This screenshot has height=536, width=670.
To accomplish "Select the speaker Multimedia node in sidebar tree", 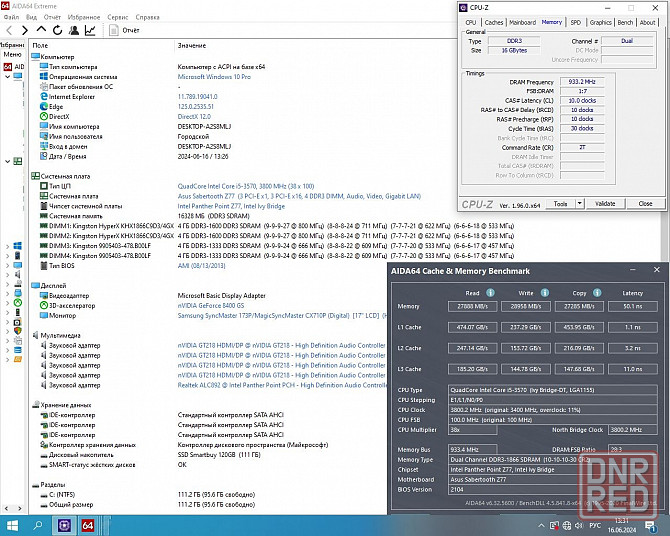I will click(18, 274).
